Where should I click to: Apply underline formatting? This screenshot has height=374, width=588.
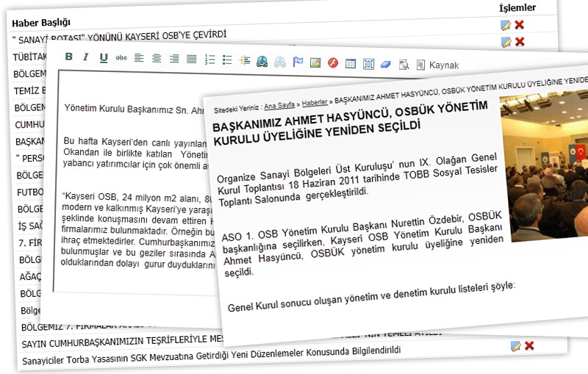pyautogui.click(x=104, y=58)
